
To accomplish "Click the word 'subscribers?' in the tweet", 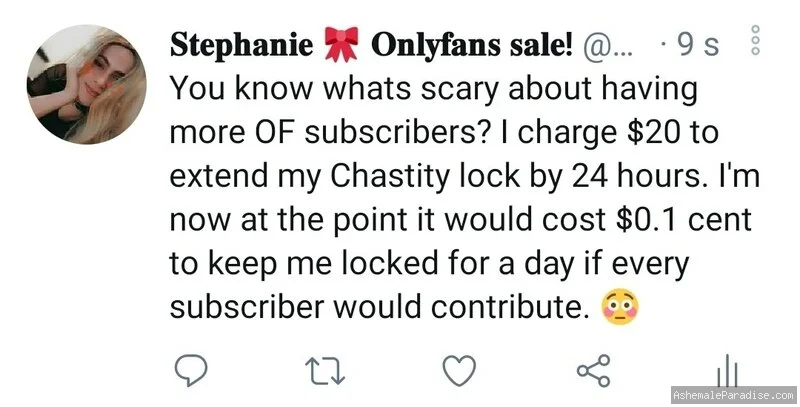I will (393, 133).
